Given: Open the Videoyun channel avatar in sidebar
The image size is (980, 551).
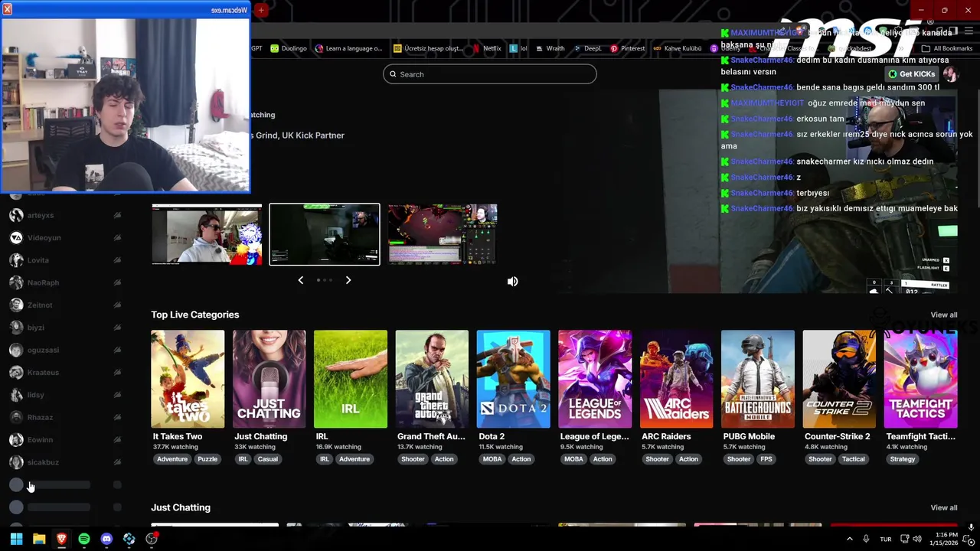Looking at the screenshot, I should [16, 237].
